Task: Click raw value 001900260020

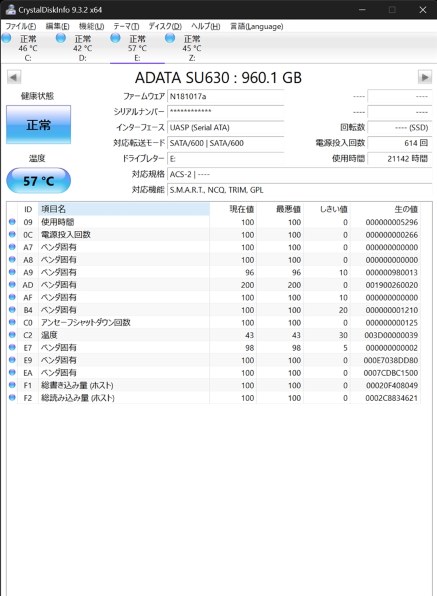Action: pyautogui.click(x=391, y=285)
